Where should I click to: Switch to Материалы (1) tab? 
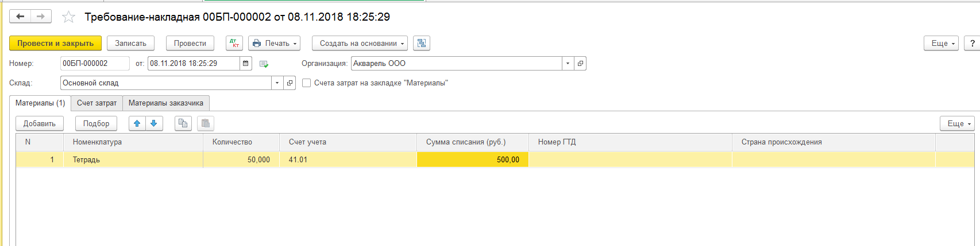click(40, 103)
